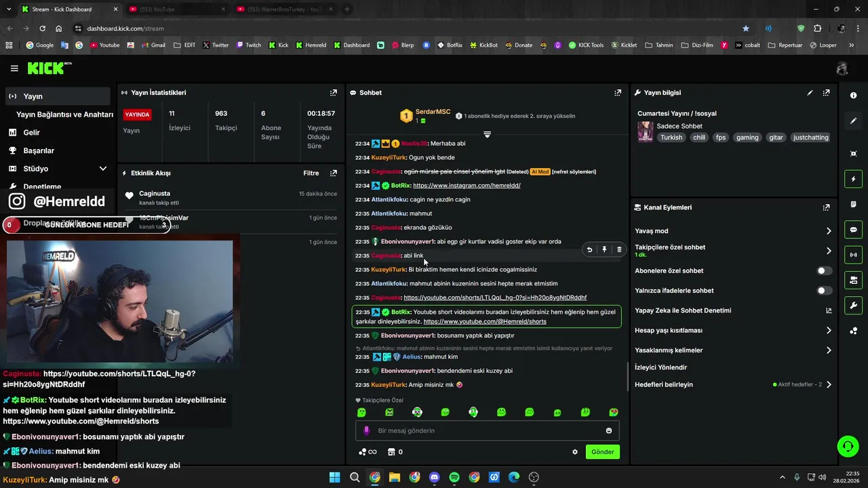Open Hesap yaşı kısıtlaması chevron
The width and height of the screenshot is (868, 488).
coord(829,331)
